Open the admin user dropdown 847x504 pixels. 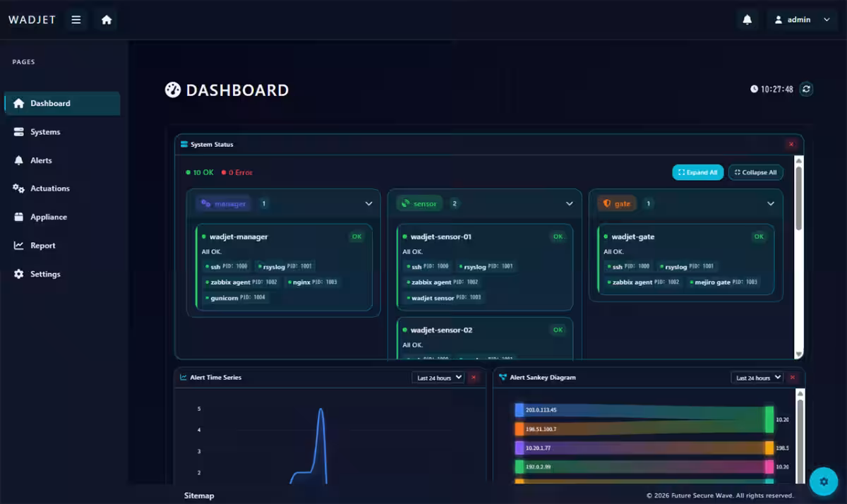(803, 20)
